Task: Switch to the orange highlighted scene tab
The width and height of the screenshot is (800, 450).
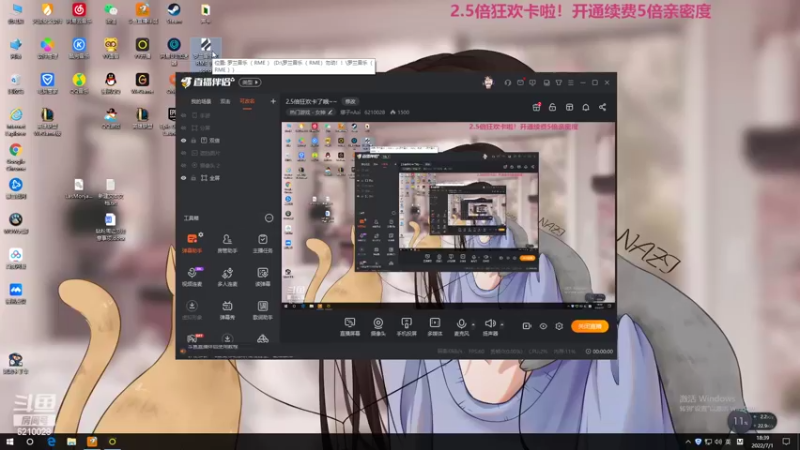Action: [247, 102]
